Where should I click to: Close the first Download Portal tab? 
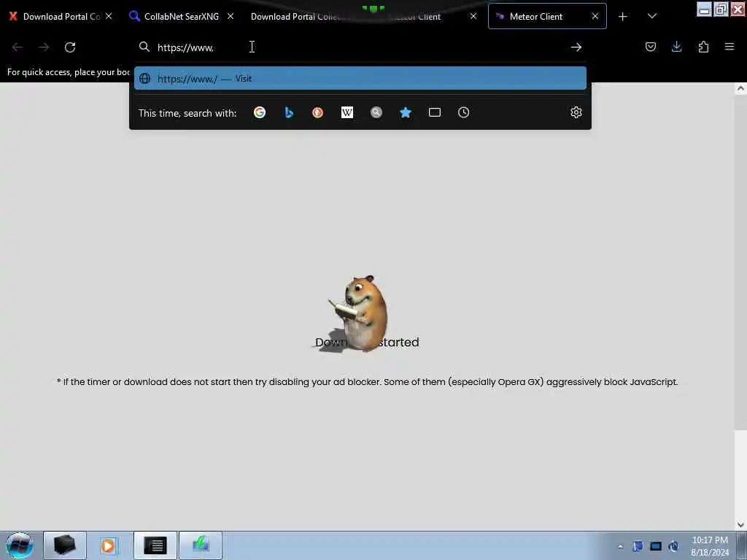point(109,16)
